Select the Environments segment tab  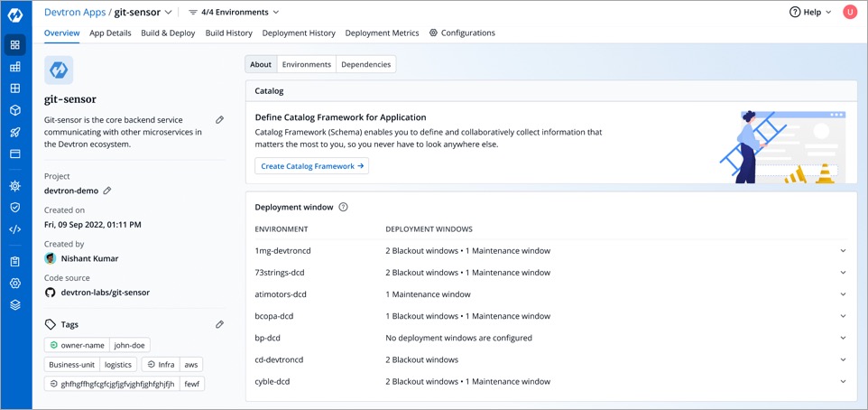[x=307, y=64]
